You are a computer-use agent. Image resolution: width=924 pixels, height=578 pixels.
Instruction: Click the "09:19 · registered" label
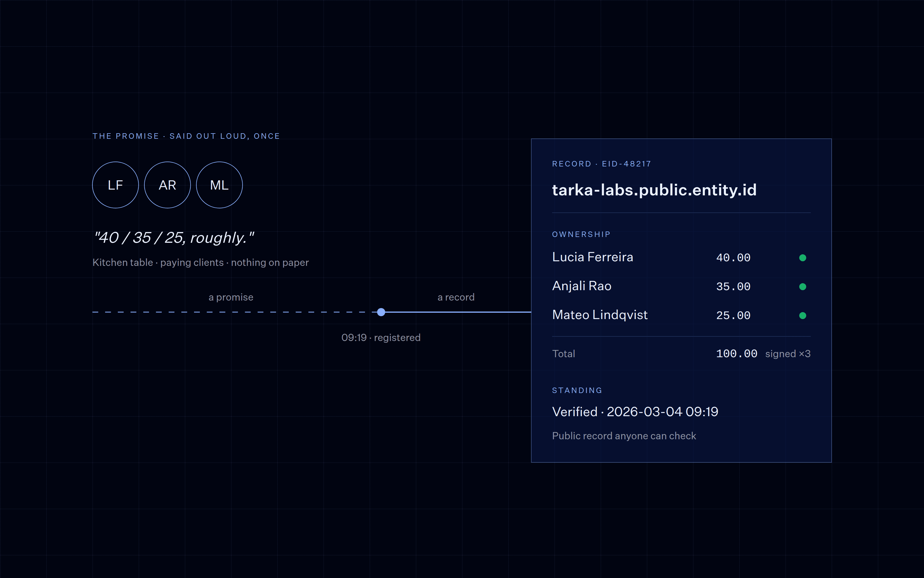[x=381, y=338]
